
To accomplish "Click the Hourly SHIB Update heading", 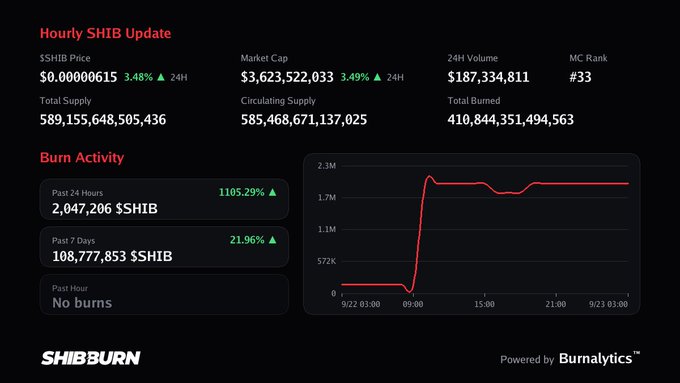I will [x=105, y=33].
